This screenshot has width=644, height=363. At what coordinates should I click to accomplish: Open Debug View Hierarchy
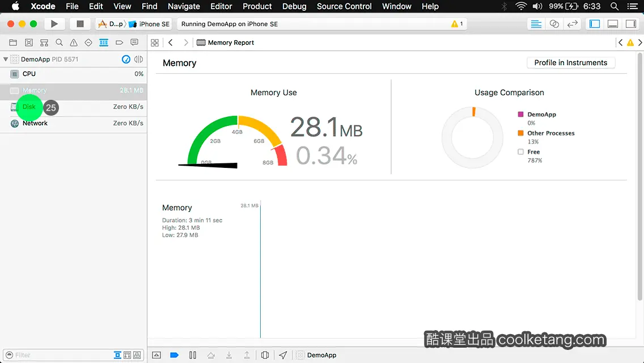pos(265,355)
